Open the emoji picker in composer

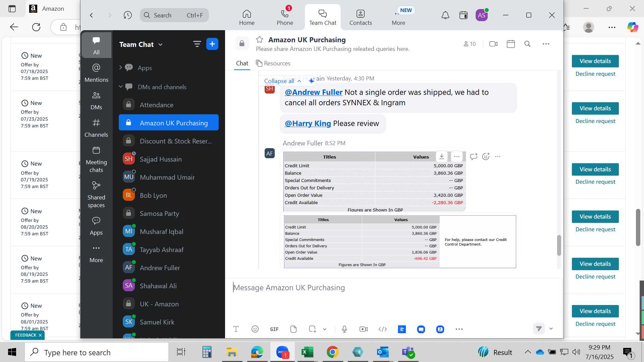click(x=255, y=329)
